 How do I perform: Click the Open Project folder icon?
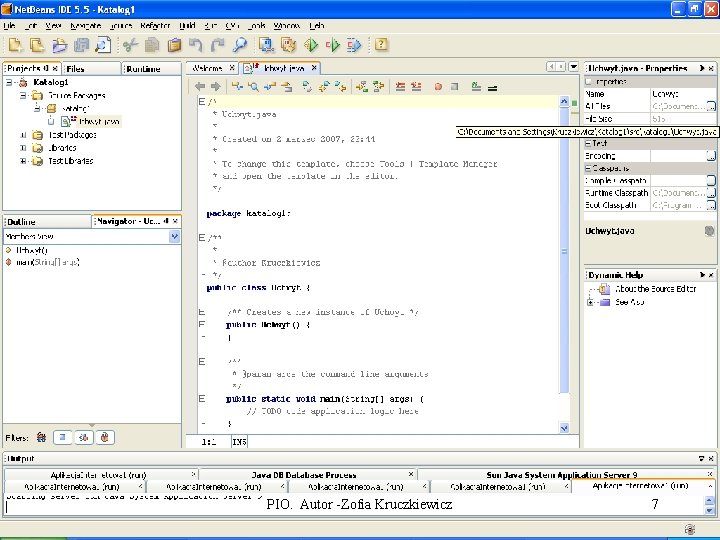pyautogui.click(x=58, y=44)
